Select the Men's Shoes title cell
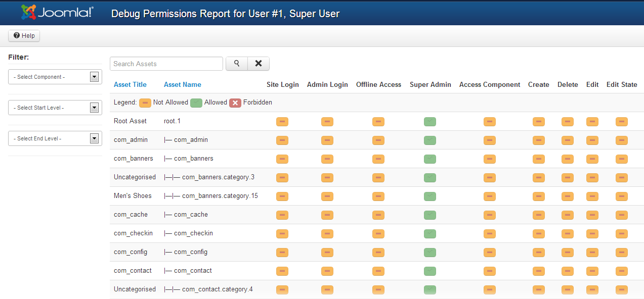 coord(133,196)
